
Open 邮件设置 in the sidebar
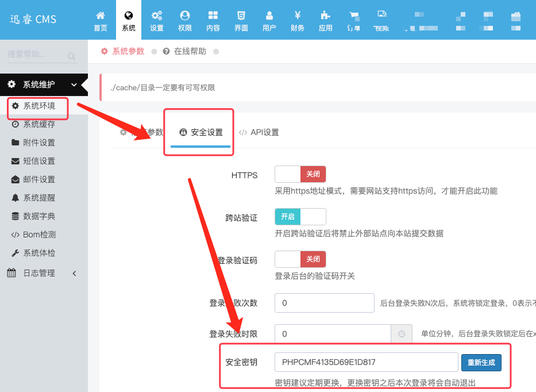point(38,179)
